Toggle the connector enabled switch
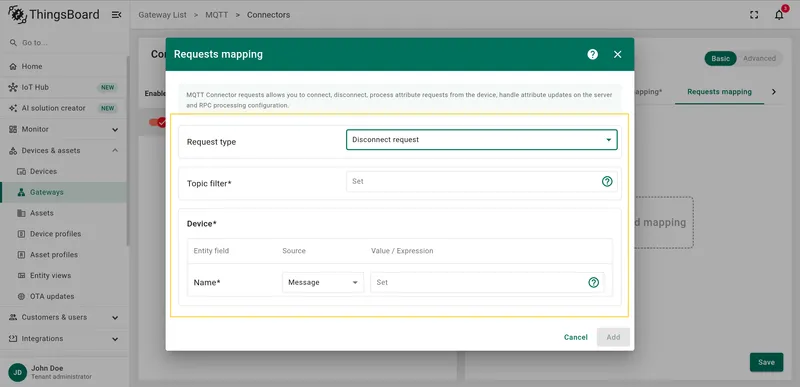Screen dimensions: 800x387 coord(157,122)
